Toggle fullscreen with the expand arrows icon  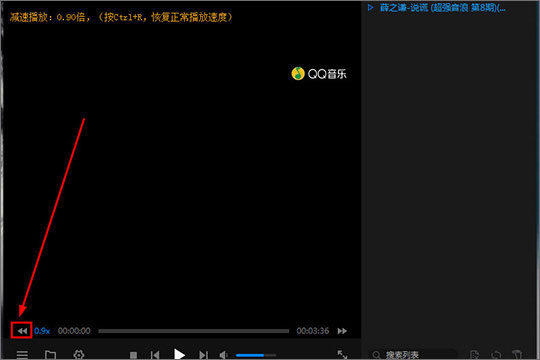[342, 354]
